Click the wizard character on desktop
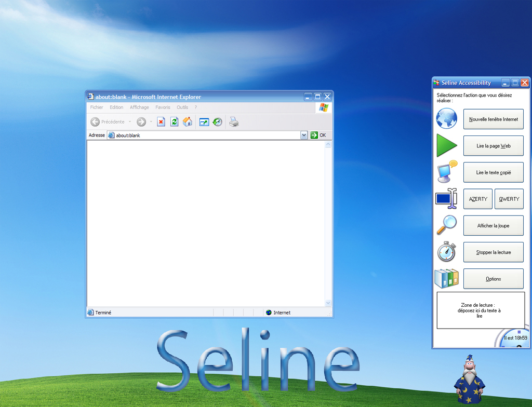 click(469, 378)
